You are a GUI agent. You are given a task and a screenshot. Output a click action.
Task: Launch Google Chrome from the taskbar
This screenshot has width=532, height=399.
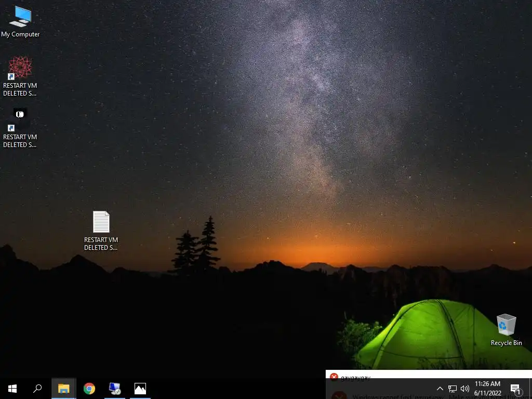[89, 389]
